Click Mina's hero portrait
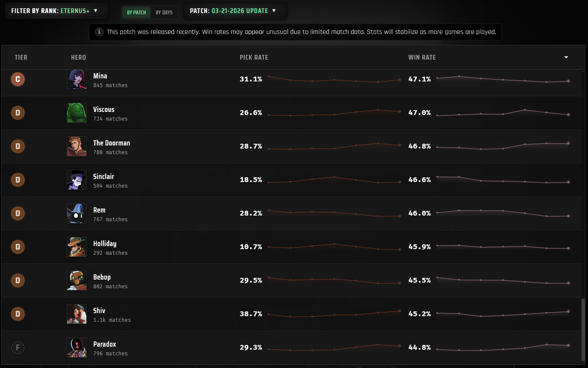The width and height of the screenshot is (588, 368). click(x=77, y=79)
